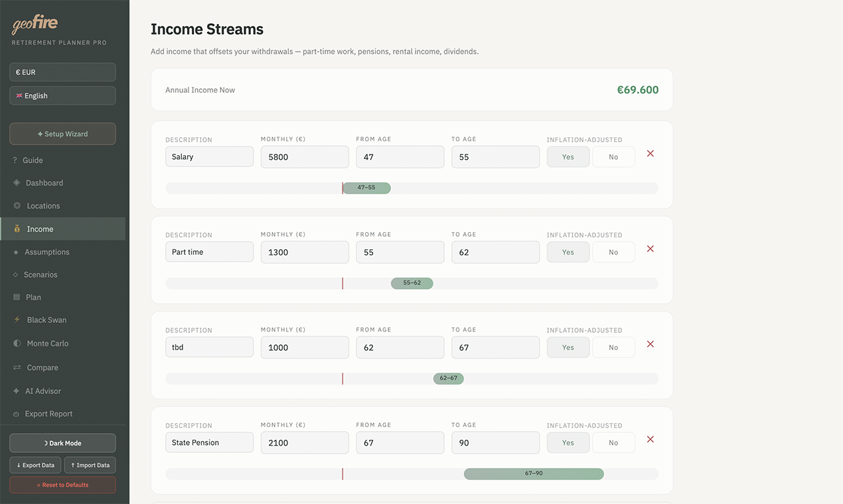Delete the Salary income stream
843x504 pixels.
coord(651,154)
